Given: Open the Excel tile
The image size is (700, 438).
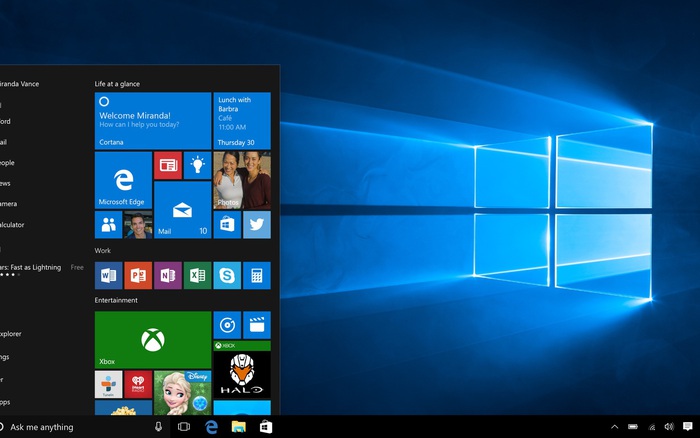Looking at the screenshot, I should point(197,275).
